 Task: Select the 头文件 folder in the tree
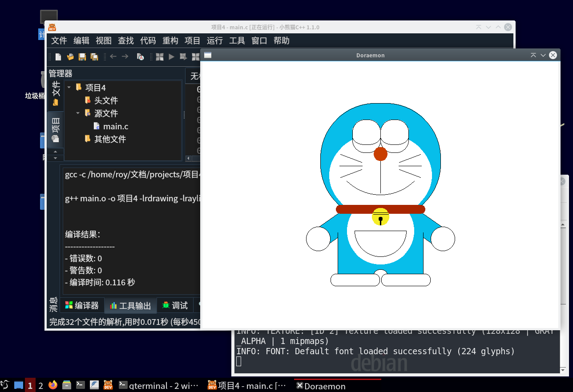106,100
